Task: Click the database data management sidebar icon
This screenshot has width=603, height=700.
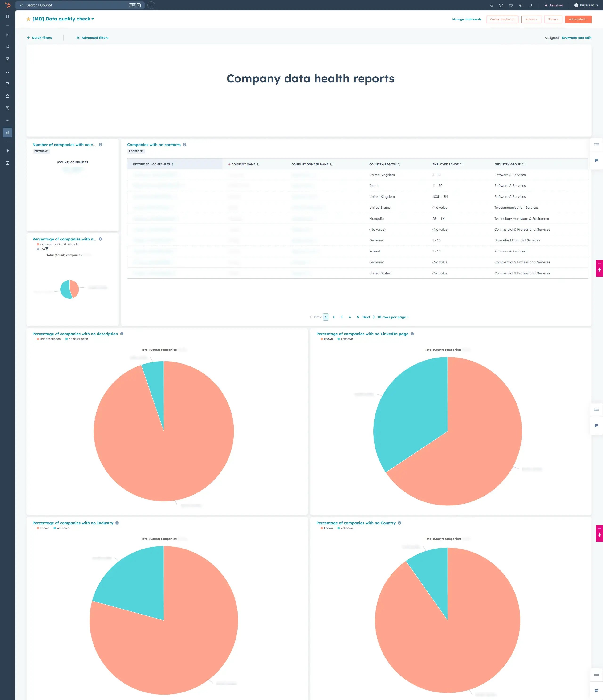Action: click(8, 108)
